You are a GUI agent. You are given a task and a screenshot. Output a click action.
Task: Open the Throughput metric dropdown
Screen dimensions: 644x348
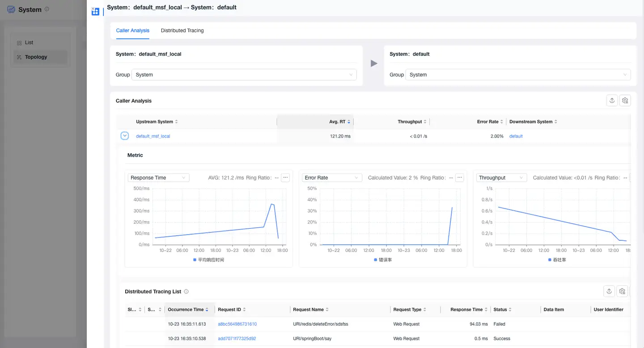click(x=501, y=178)
